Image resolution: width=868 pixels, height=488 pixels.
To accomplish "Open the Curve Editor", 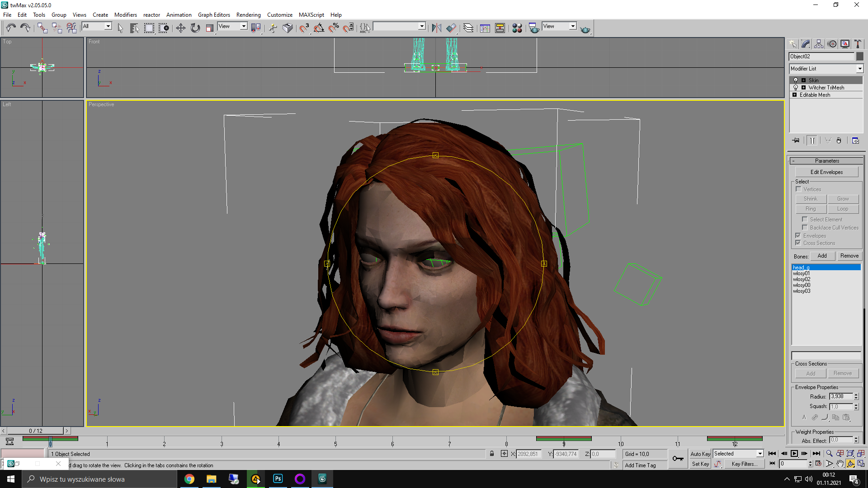I will point(485,28).
